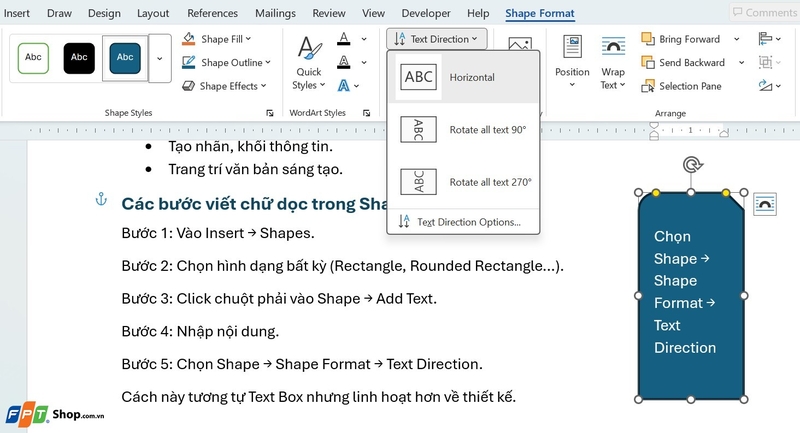Expand the shape styles gallery

pyautogui.click(x=160, y=58)
